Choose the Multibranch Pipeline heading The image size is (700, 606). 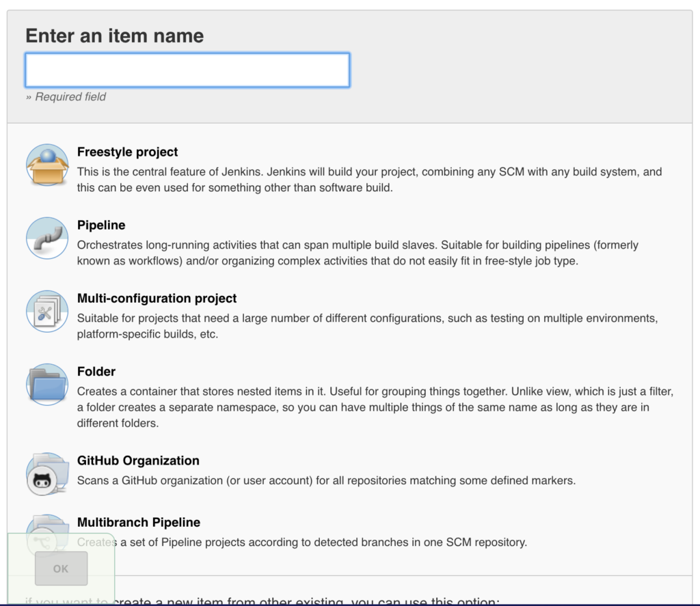coord(139,523)
